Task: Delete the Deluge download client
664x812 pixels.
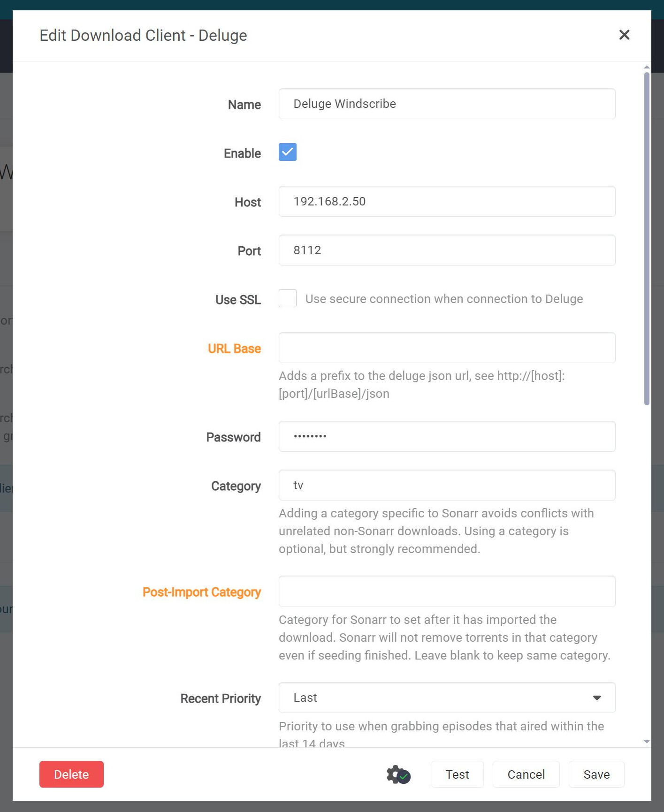Action: point(71,774)
